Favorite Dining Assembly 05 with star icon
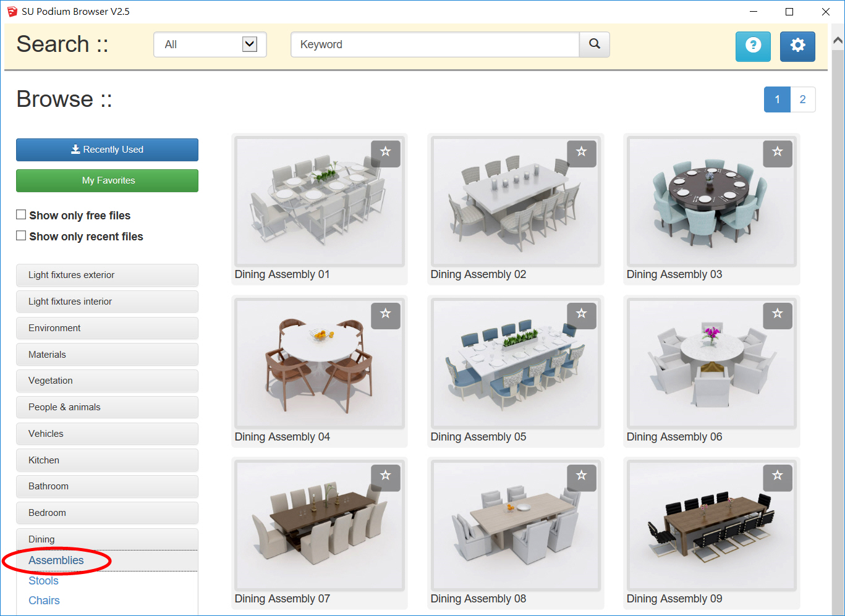Image resolution: width=845 pixels, height=616 pixels. pyautogui.click(x=582, y=315)
